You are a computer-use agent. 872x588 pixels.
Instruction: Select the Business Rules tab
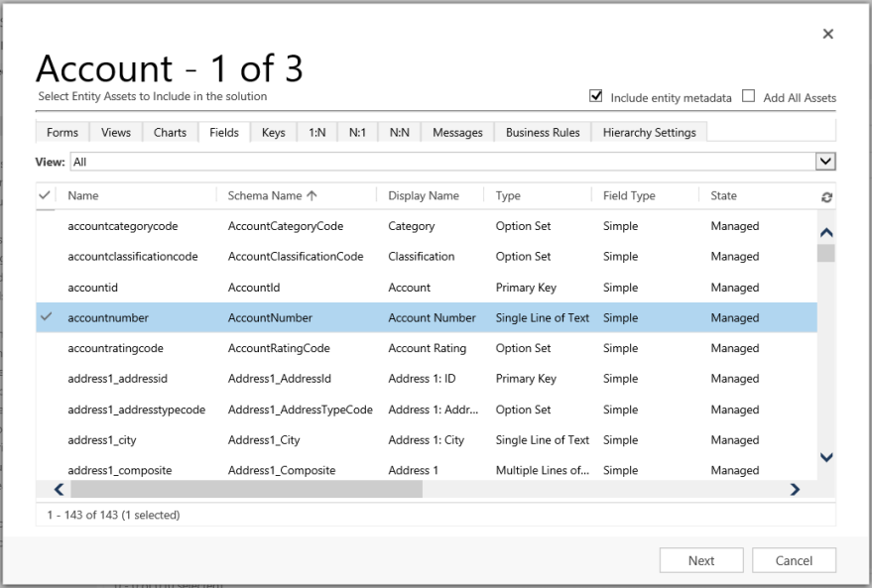tap(541, 131)
